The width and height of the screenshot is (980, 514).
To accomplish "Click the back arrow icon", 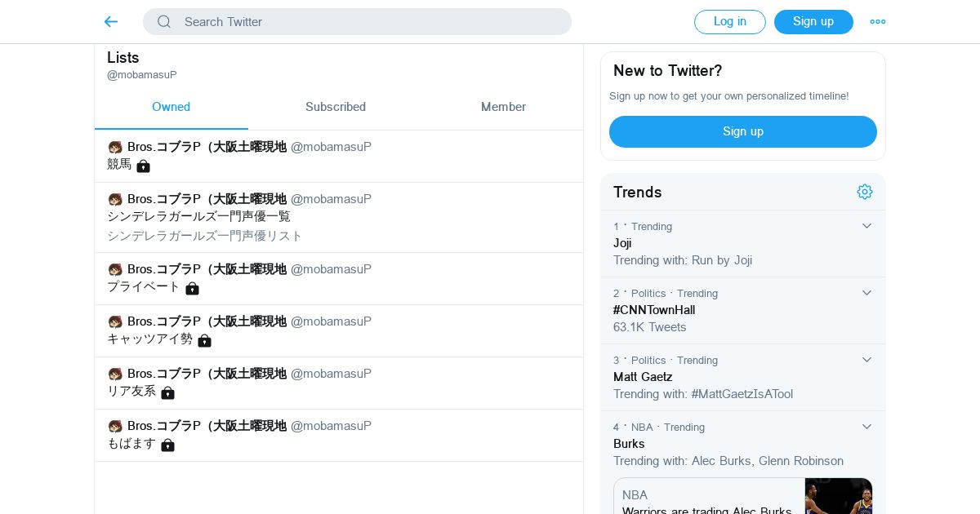I will click(x=111, y=22).
